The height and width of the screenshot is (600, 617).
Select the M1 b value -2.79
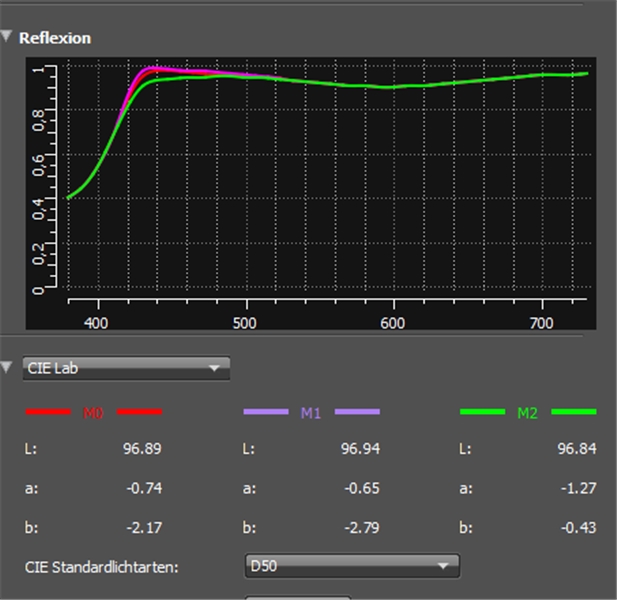click(x=362, y=527)
